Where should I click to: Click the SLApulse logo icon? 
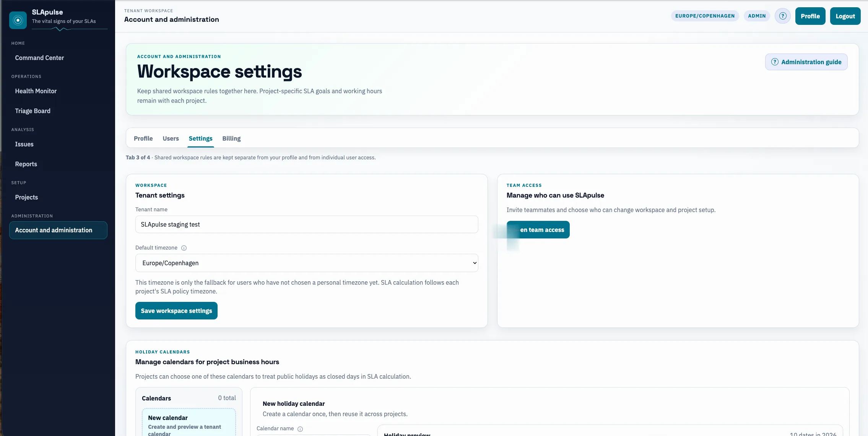[x=18, y=20]
